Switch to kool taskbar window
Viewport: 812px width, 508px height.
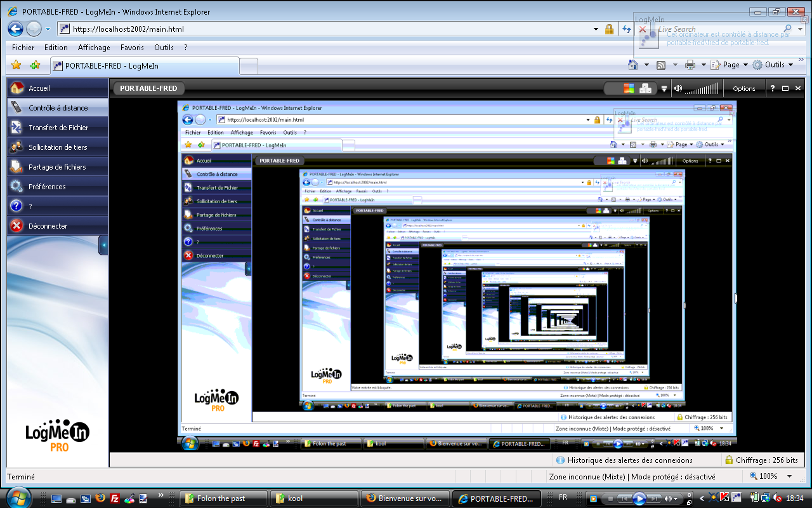pos(314,498)
